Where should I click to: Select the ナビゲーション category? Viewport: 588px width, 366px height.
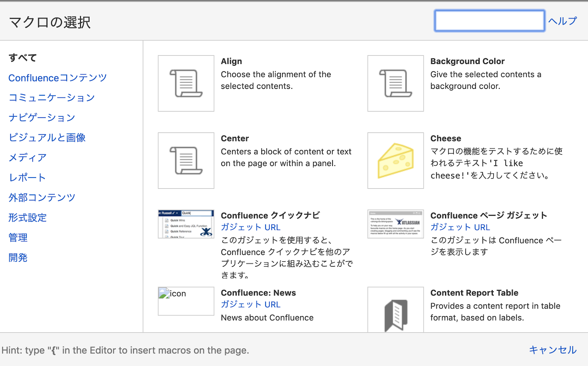42,118
